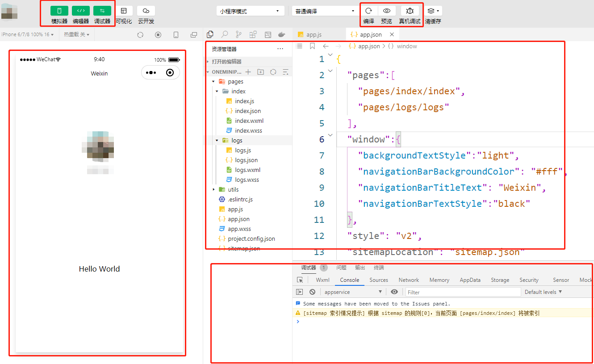Open the 可视化 visual layout tool

(x=124, y=11)
